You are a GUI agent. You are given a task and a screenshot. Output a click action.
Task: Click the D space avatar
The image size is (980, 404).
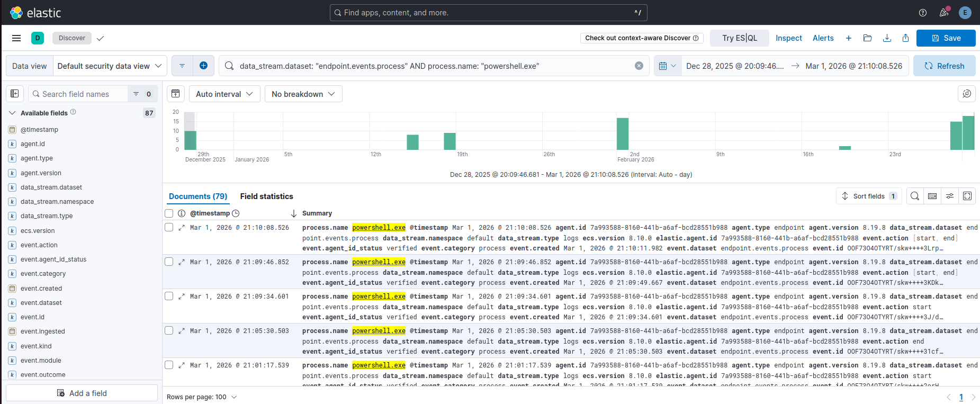38,38
